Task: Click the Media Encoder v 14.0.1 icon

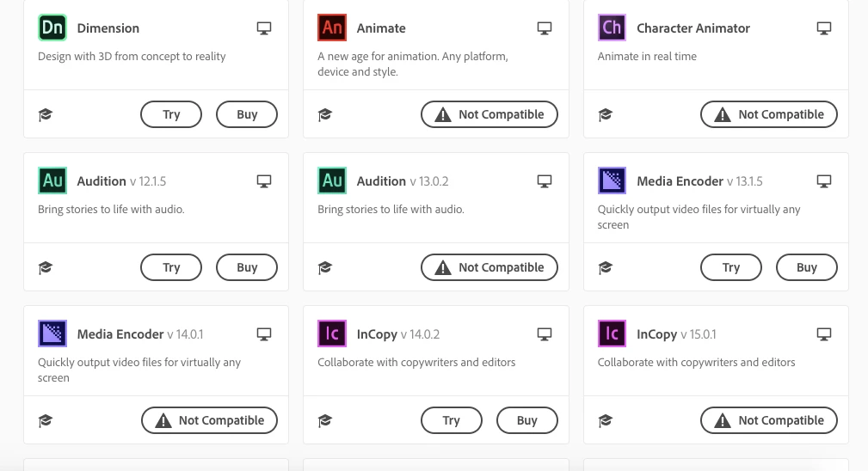Action: click(52, 333)
